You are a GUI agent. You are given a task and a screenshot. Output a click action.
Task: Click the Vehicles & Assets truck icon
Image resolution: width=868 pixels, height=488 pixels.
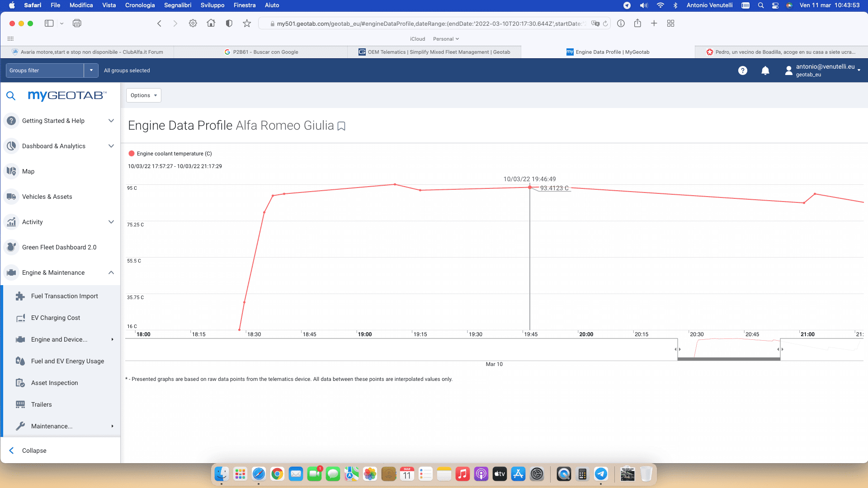click(x=11, y=197)
